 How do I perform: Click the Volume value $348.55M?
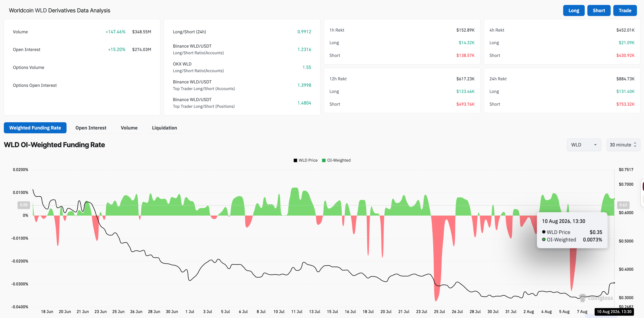[141, 32]
